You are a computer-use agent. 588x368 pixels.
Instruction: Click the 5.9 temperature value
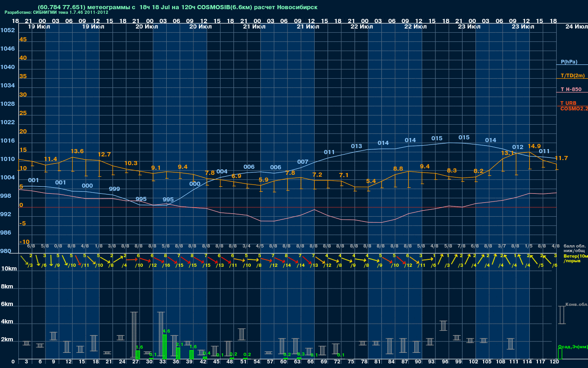(x=263, y=180)
